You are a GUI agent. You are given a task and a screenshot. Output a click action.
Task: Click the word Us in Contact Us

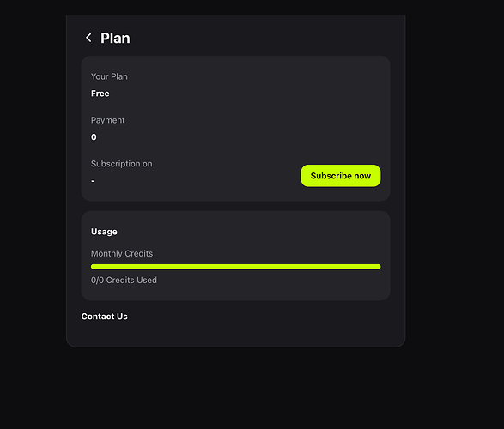click(122, 317)
